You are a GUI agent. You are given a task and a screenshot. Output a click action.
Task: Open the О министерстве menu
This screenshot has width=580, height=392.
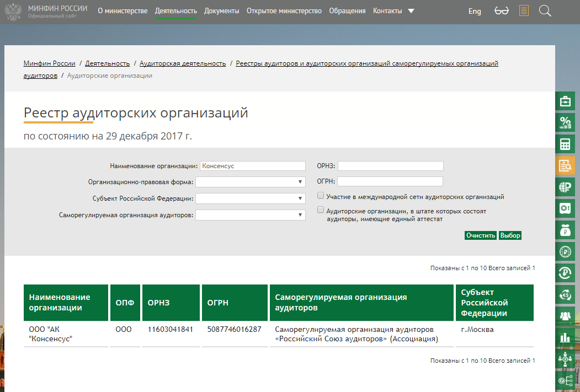(123, 11)
